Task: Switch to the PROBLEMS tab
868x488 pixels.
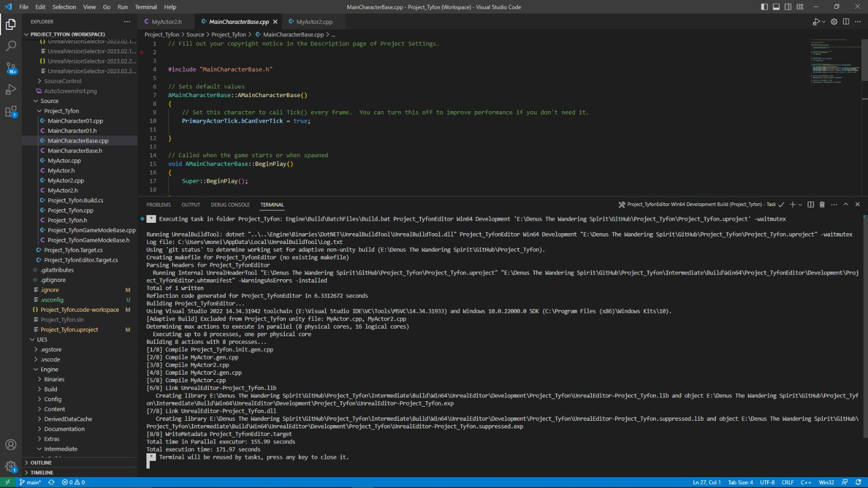Action: coord(158,205)
